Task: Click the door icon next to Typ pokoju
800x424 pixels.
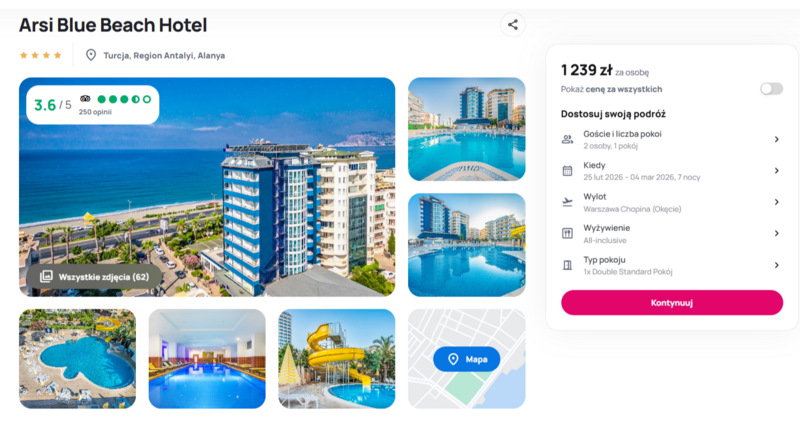Action: (567, 265)
